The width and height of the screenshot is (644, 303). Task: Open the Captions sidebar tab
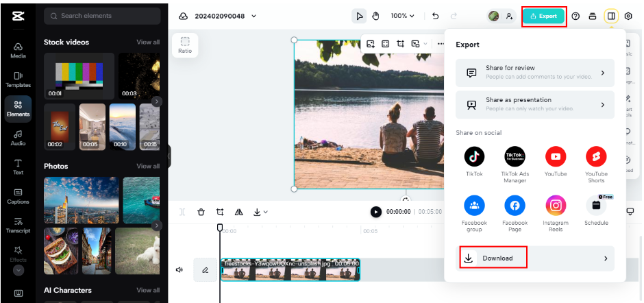(18, 197)
